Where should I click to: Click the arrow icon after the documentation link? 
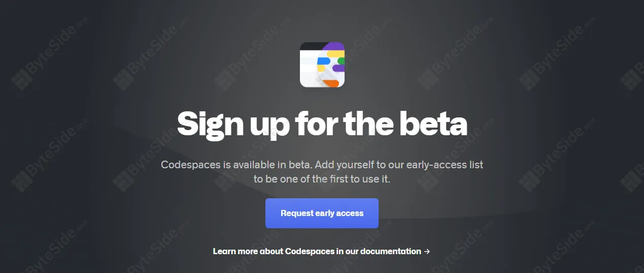(x=427, y=251)
